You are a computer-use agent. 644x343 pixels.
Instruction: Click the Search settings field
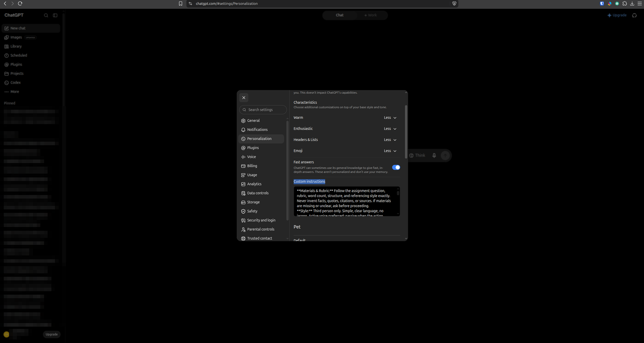tap(263, 110)
